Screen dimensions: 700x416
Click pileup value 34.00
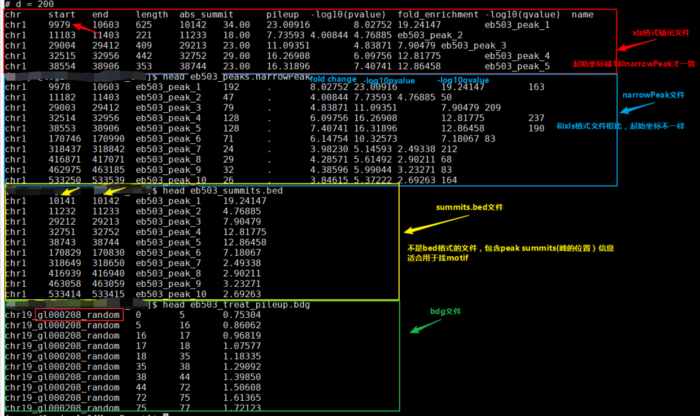coord(237,25)
